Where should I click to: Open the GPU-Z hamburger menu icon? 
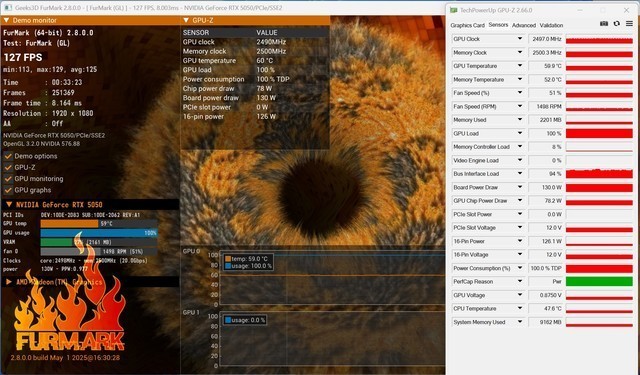[629, 24]
